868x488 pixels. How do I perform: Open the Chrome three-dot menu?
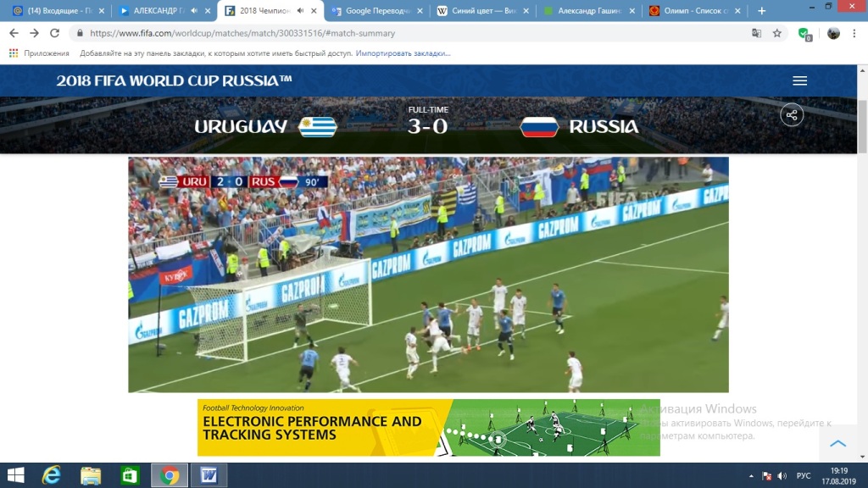point(854,33)
